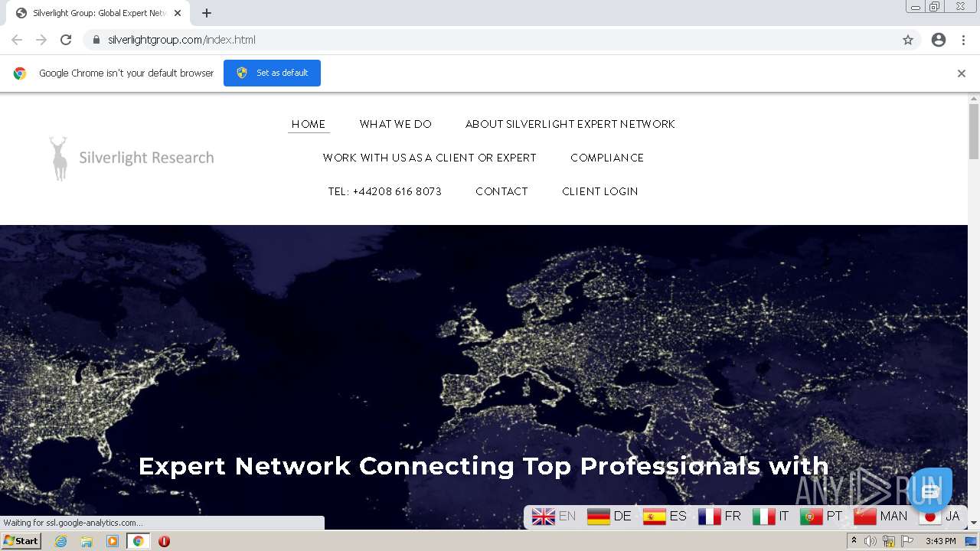Click the browser forward arrow
The height and width of the screenshot is (551, 980).
(x=41, y=40)
